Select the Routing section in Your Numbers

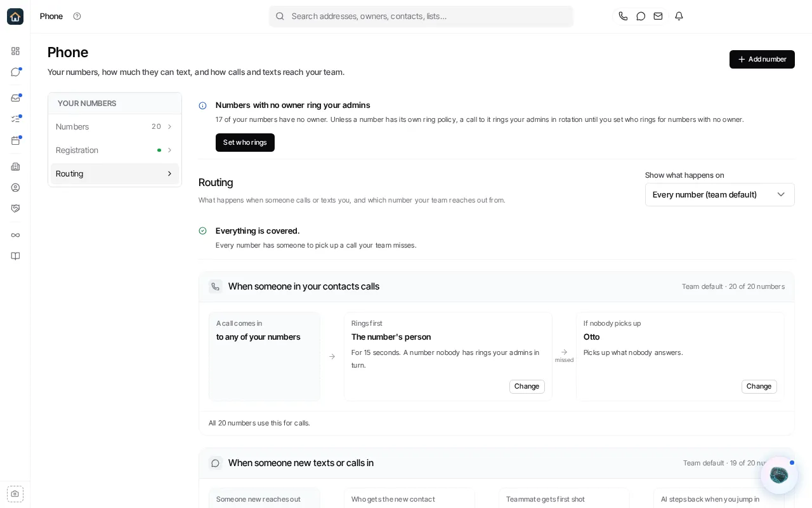click(x=115, y=174)
